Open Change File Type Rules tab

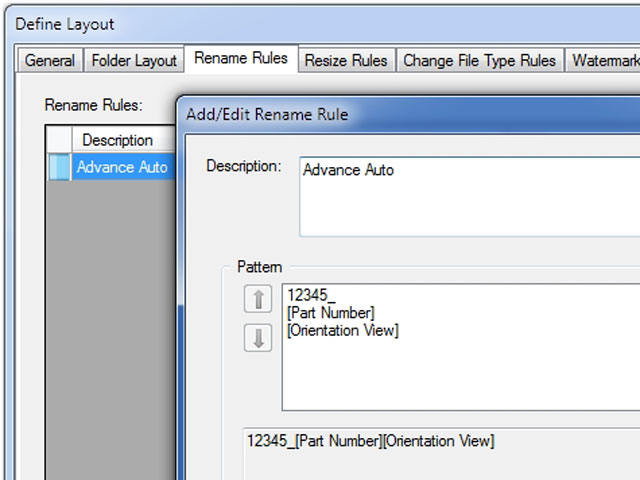click(479, 60)
